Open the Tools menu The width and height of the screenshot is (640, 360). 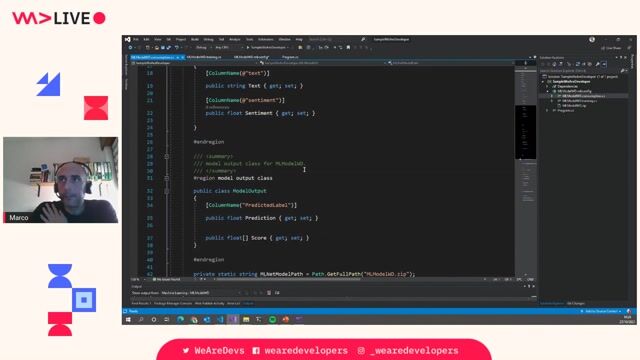(x=249, y=40)
